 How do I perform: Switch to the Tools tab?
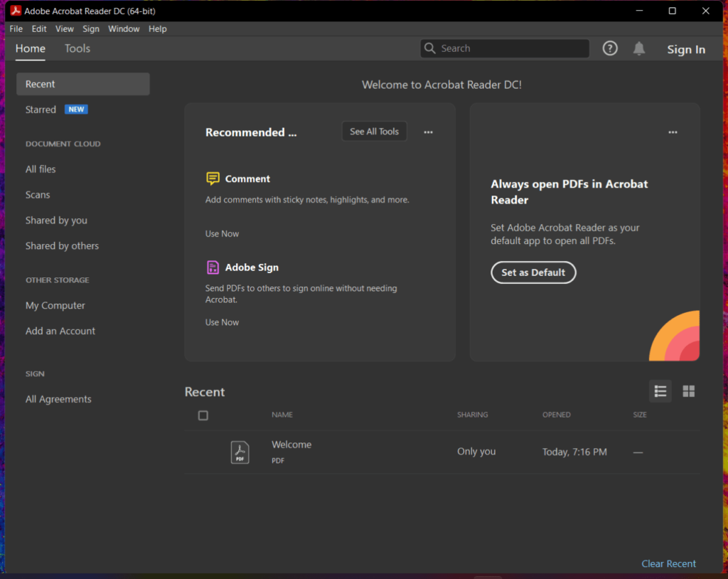(77, 48)
